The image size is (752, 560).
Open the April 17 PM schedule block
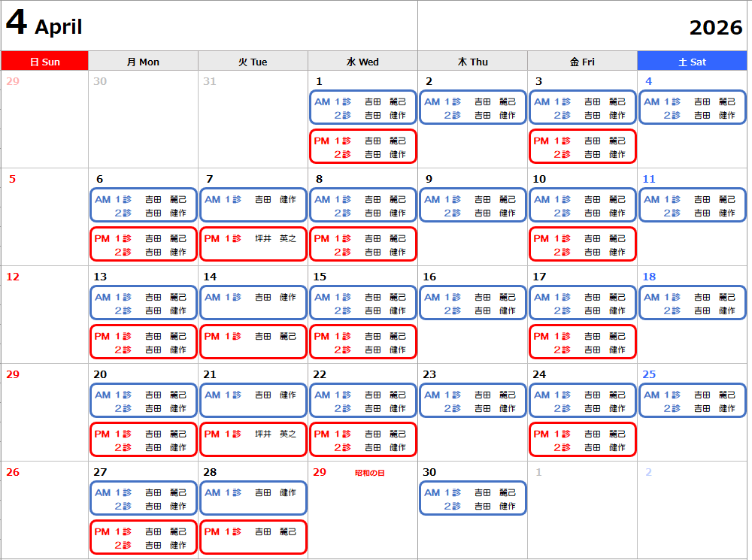tap(582, 342)
